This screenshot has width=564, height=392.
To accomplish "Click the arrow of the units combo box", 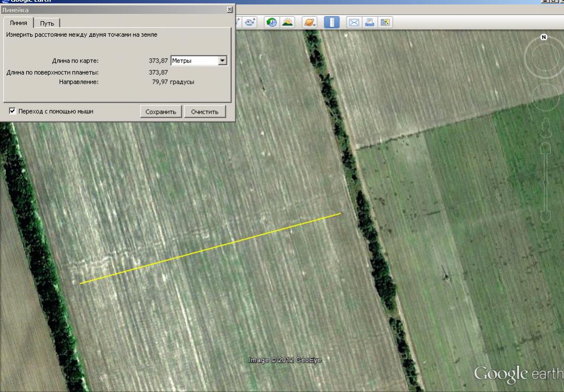I will pyautogui.click(x=223, y=61).
